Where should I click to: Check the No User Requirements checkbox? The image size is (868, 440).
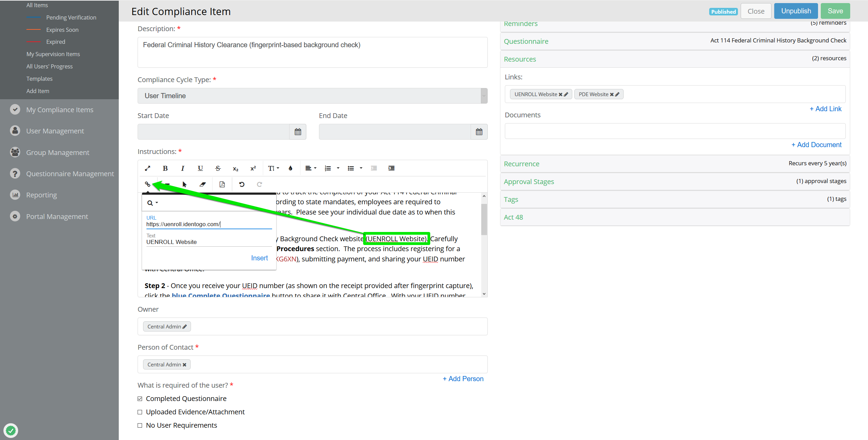click(140, 425)
